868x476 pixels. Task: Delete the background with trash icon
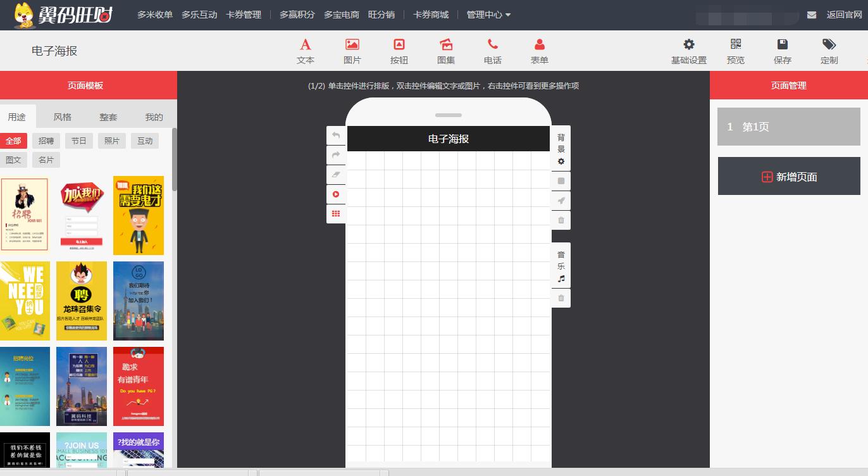point(561,220)
